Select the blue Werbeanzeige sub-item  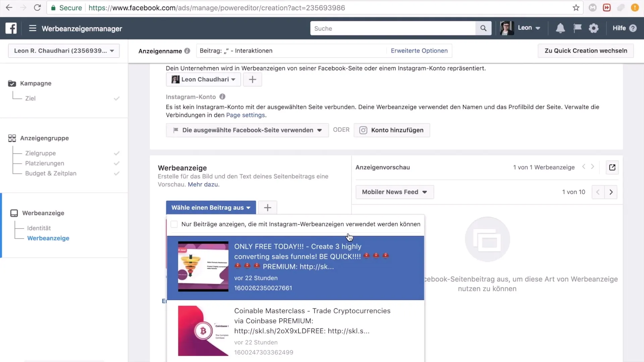pyautogui.click(x=48, y=238)
